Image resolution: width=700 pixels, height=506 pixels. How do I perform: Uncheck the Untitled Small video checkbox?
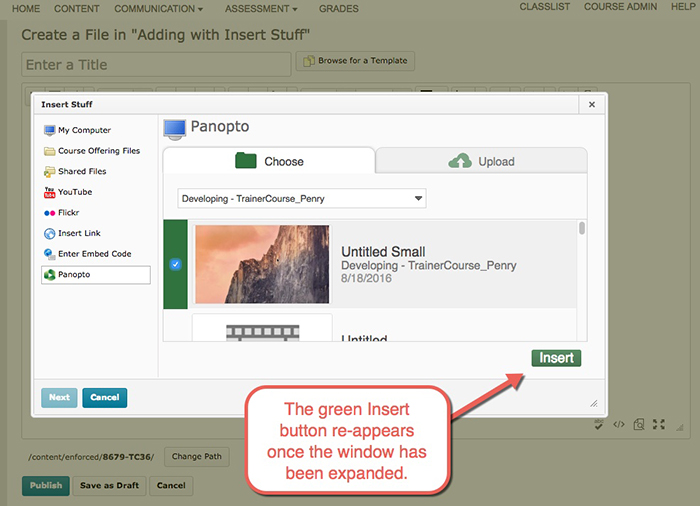[x=175, y=264]
